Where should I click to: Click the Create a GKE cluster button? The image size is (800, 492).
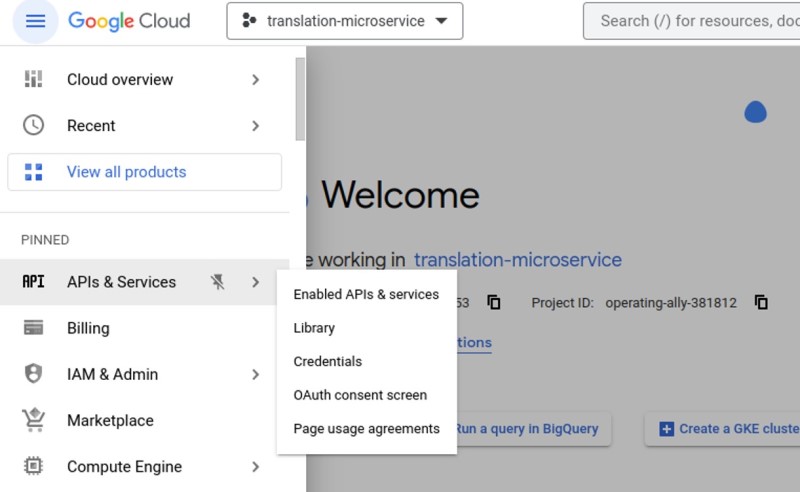[723, 429]
